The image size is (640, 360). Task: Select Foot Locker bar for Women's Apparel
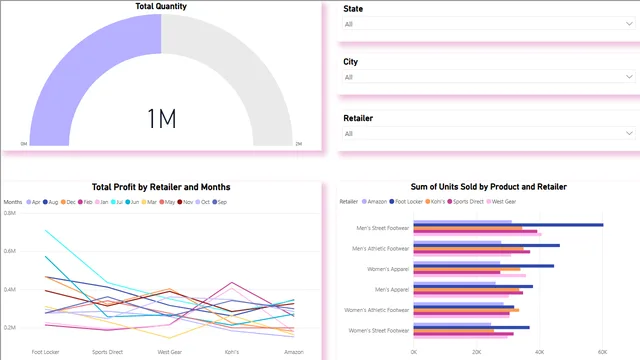click(484, 266)
